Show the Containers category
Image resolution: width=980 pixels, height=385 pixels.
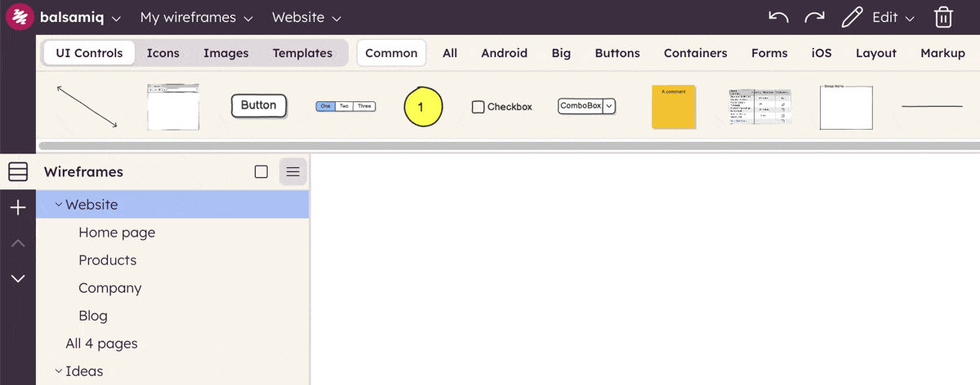click(x=695, y=53)
